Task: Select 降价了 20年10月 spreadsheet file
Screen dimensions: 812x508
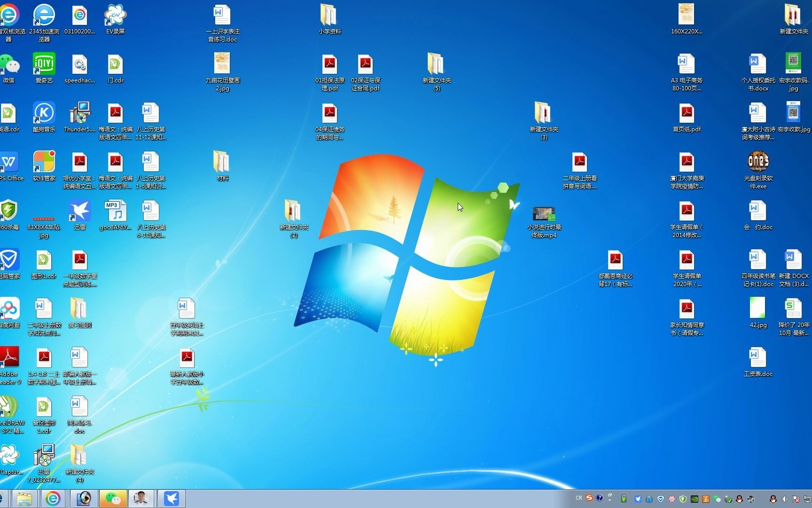Action: 794,317
